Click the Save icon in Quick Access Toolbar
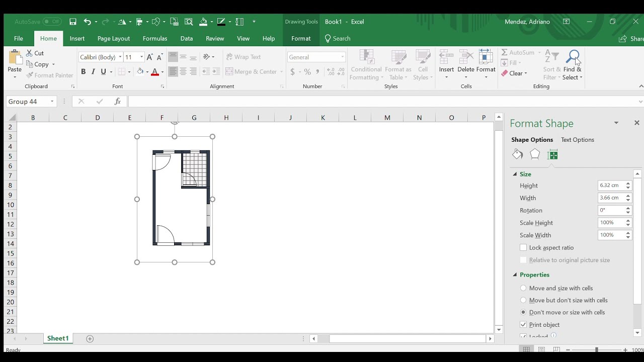644x362 pixels. point(73,22)
